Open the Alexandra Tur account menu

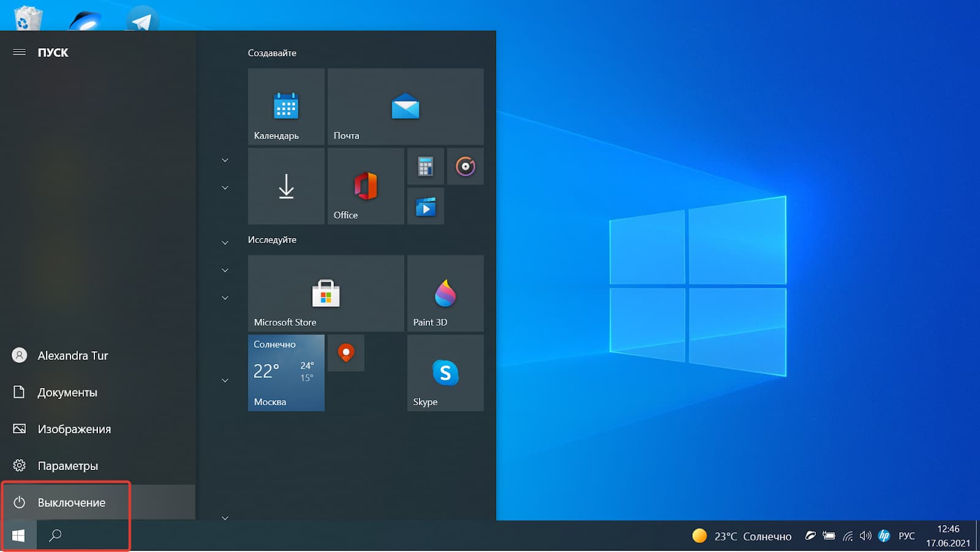72,356
